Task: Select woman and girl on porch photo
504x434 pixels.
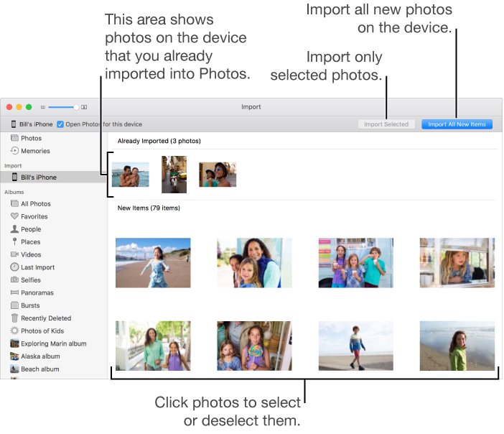Action: (153, 346)
